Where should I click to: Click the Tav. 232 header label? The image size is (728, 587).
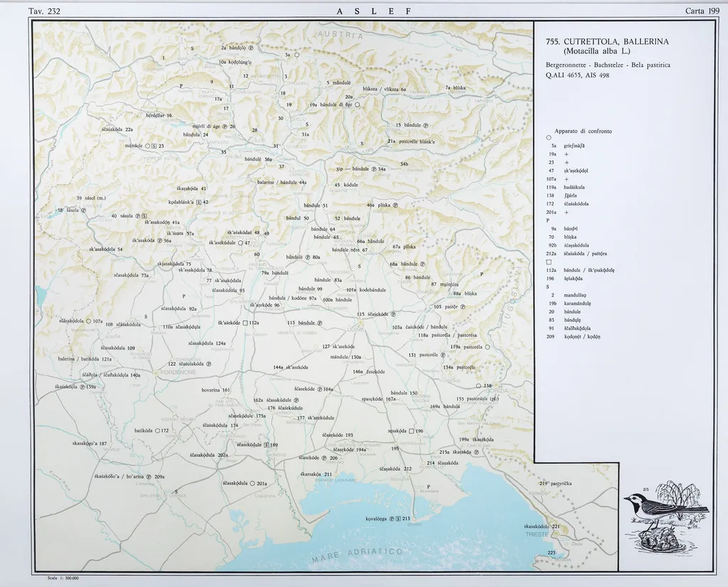[x=43, y=11]
